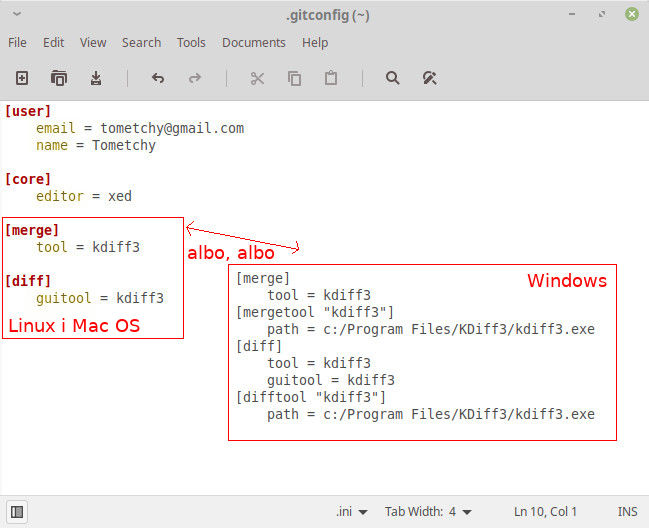Screen dimensions: 649x528
Task: Cut the selection with the scissors icon
Action: pos(257,78)
